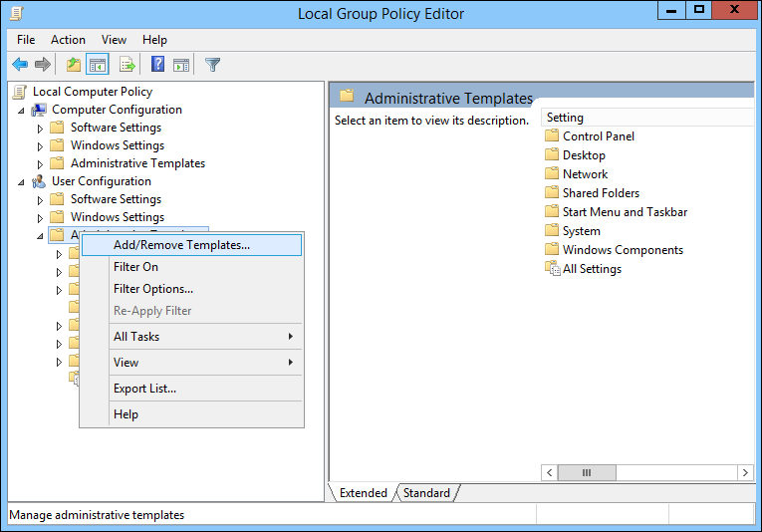Click the Back arrow toolbar icon

tap(20, 64)
